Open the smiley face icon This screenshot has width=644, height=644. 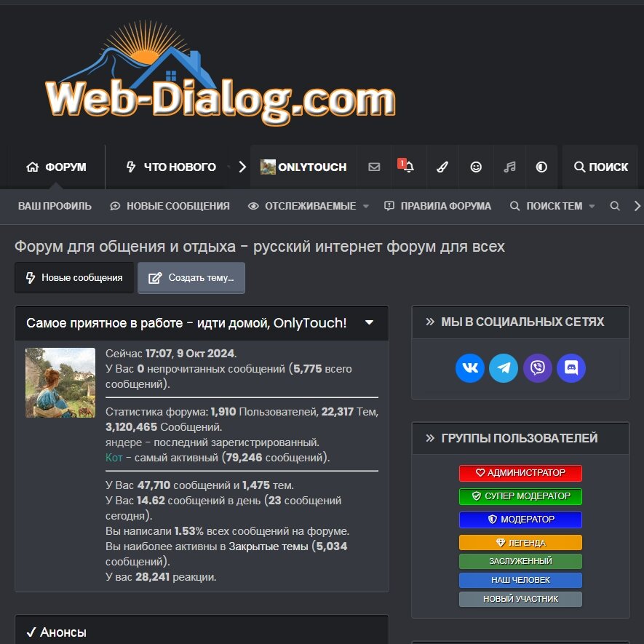476,167
